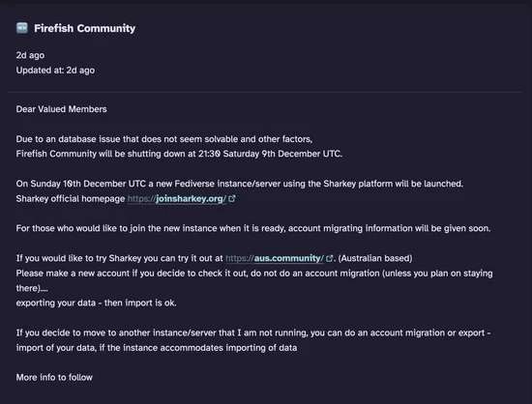Click the account migrating information paragraph
This screenshot has width=532, height=404.
point(253,228)
